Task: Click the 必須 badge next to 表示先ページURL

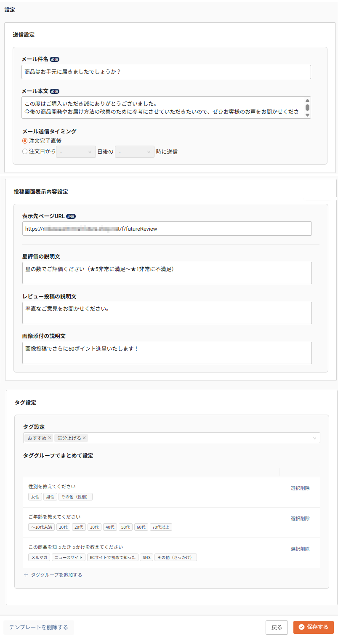Action: click(70, 216)
